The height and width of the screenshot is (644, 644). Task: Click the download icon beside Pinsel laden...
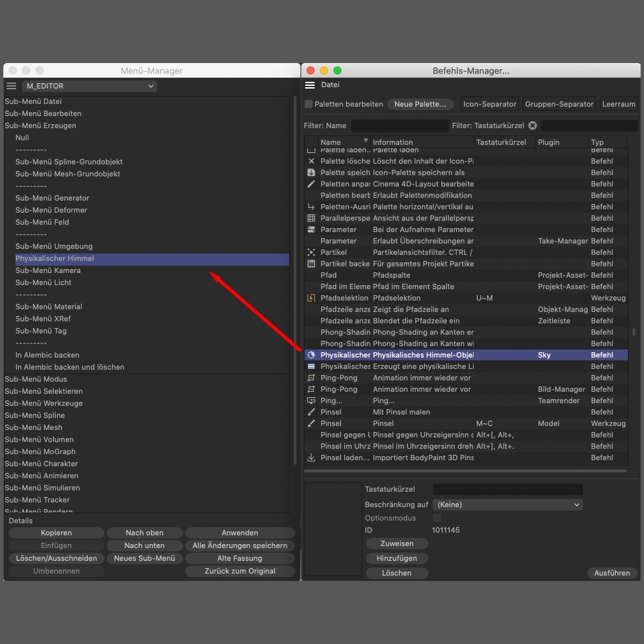pyautogui.click(x=311, y=458)
